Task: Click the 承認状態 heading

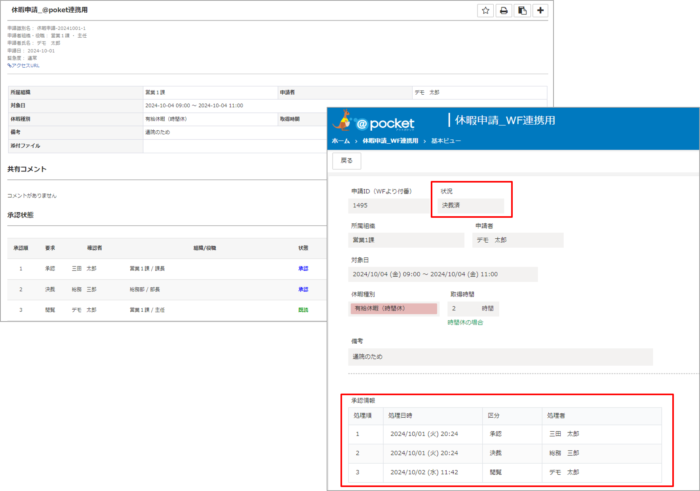Action: (x=20, y=215)
